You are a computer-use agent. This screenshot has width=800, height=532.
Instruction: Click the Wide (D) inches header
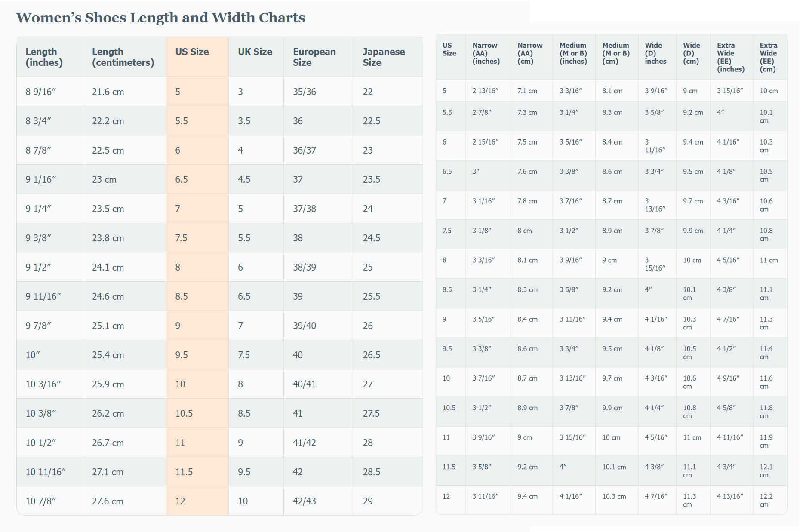coord(655,53)
